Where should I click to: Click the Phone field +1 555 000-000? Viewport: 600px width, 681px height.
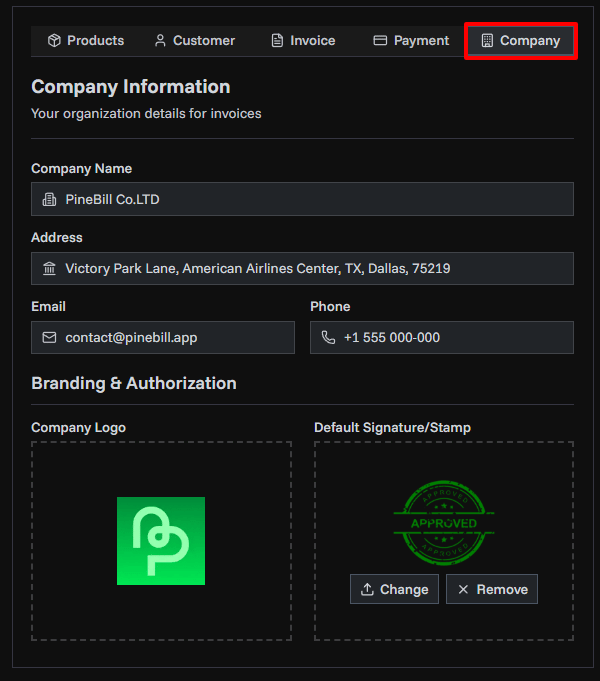point(442,337)
